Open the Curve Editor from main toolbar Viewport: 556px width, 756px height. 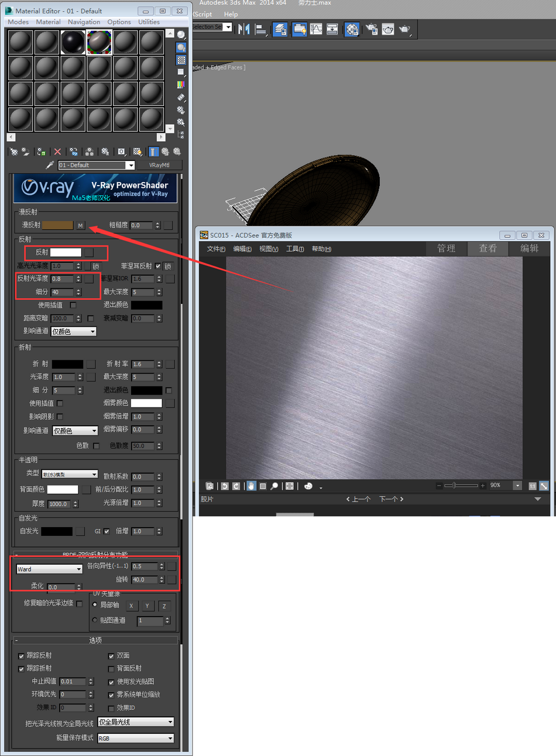316,29
